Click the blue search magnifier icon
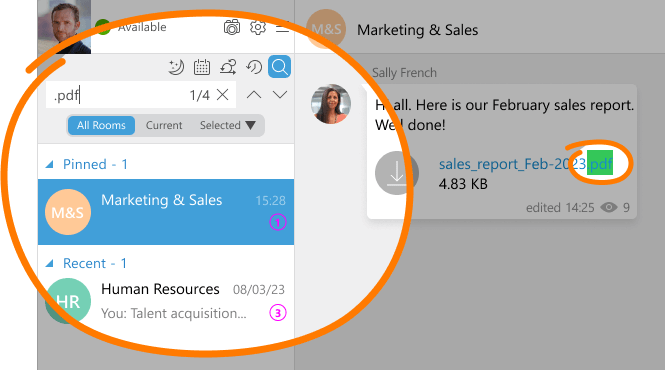665x370 pixels. coord(279,67)
